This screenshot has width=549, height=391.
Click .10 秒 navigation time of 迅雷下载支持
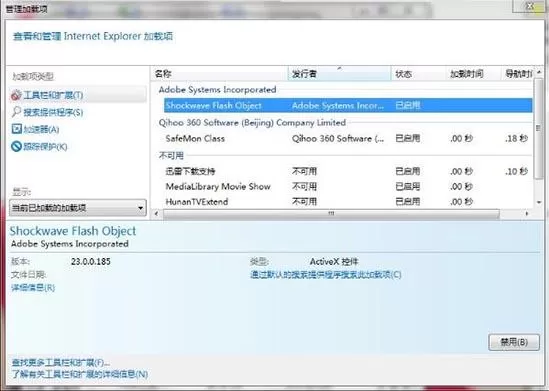pos(516,171)
